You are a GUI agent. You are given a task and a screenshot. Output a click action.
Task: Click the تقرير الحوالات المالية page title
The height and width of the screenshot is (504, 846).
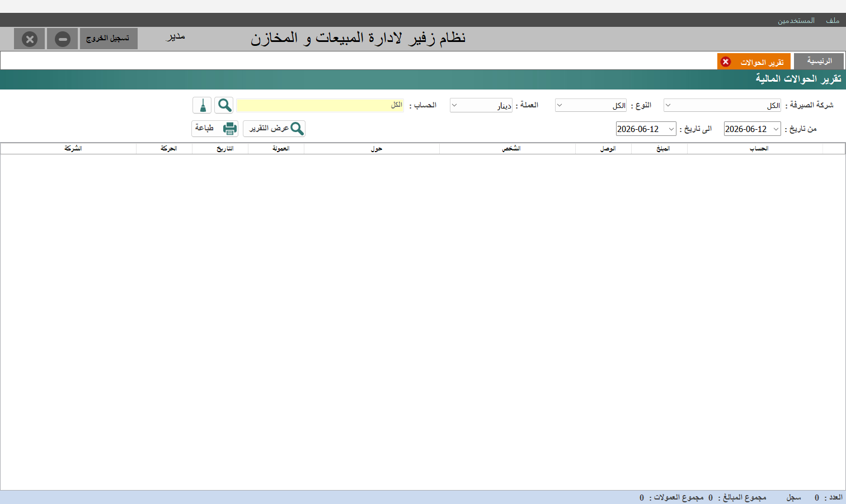coord(798,79)
